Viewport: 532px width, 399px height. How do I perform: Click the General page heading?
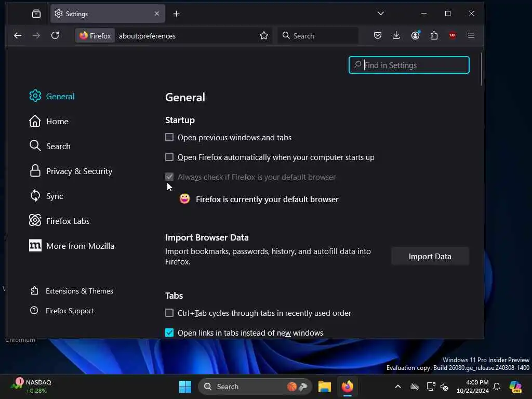185,97
